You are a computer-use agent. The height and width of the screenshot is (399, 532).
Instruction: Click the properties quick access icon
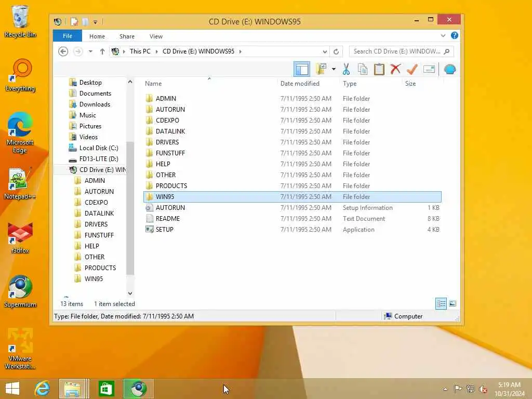(x=74, y=22)
